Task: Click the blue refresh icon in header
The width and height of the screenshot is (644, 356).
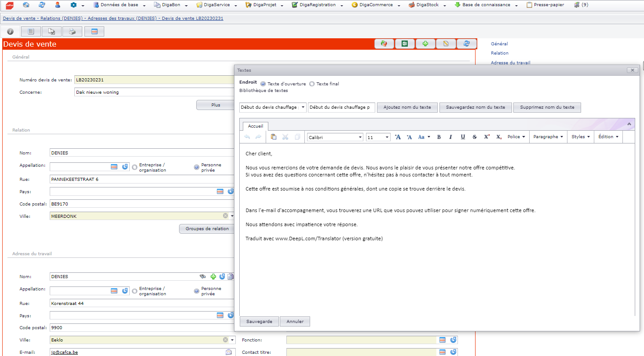Action: pyautogui.click(x=466, y=44)
